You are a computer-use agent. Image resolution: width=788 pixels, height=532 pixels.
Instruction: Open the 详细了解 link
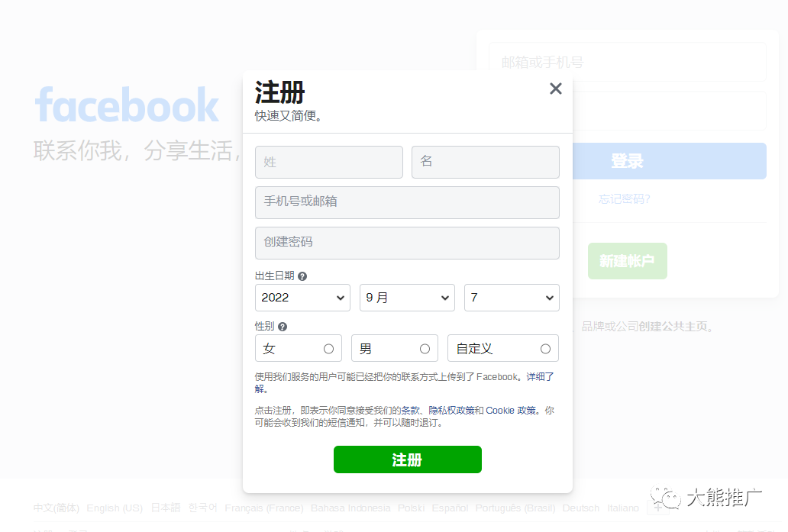(x=541, y=377)
